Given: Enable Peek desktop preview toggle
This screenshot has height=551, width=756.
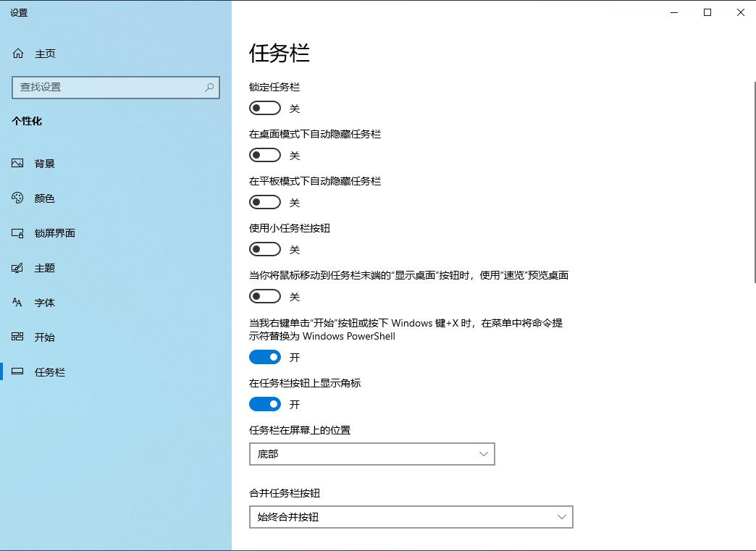Looking at the screenshot, I should [265, 295].
